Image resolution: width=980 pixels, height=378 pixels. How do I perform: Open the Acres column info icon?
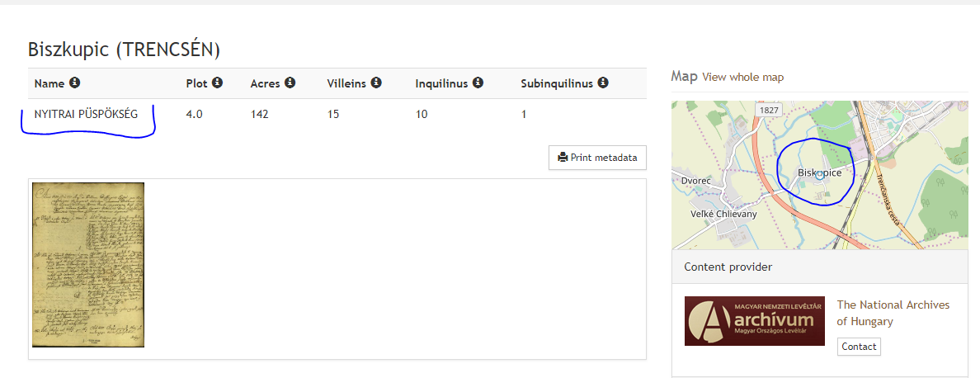[290, 83]
